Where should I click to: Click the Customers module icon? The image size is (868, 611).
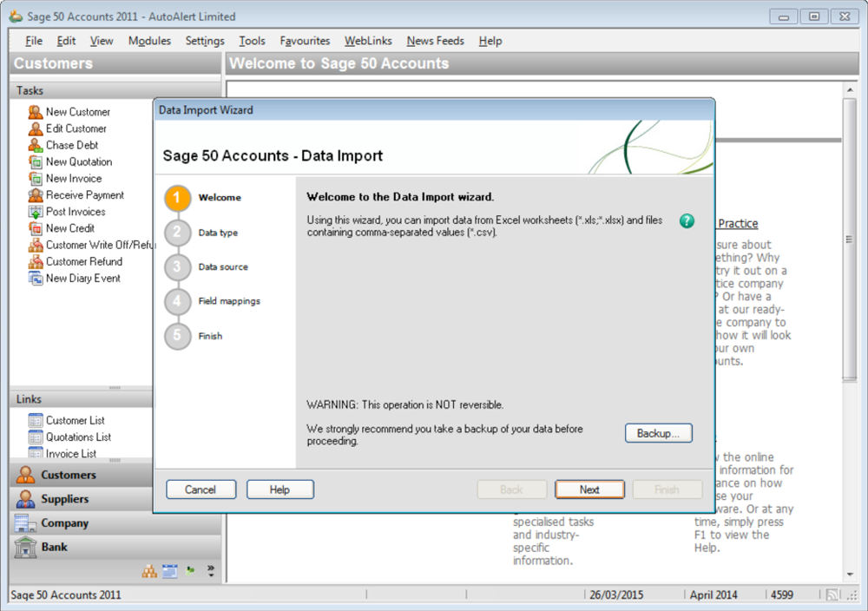25,474
